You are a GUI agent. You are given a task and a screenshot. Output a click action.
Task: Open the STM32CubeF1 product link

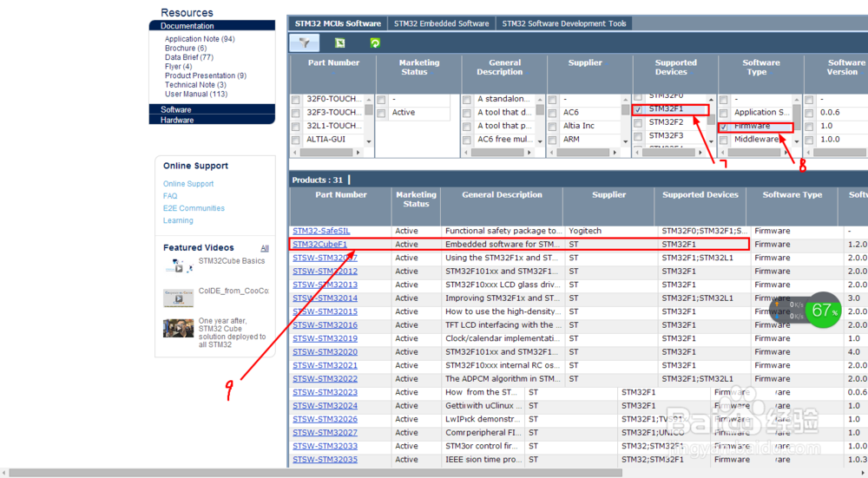[319, 244]
